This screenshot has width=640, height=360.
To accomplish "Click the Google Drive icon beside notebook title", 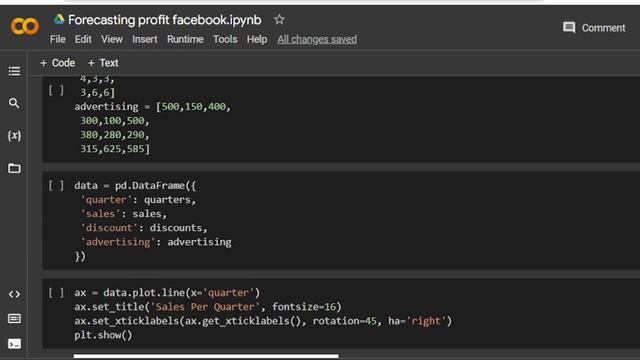I will [59, 19].
